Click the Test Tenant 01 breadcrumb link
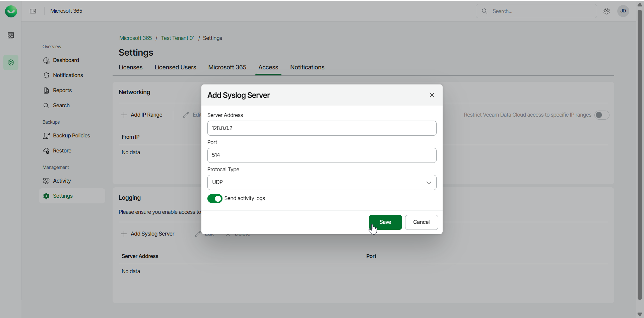Viewport: 644px width, 318px height. (x=178, y=38)
